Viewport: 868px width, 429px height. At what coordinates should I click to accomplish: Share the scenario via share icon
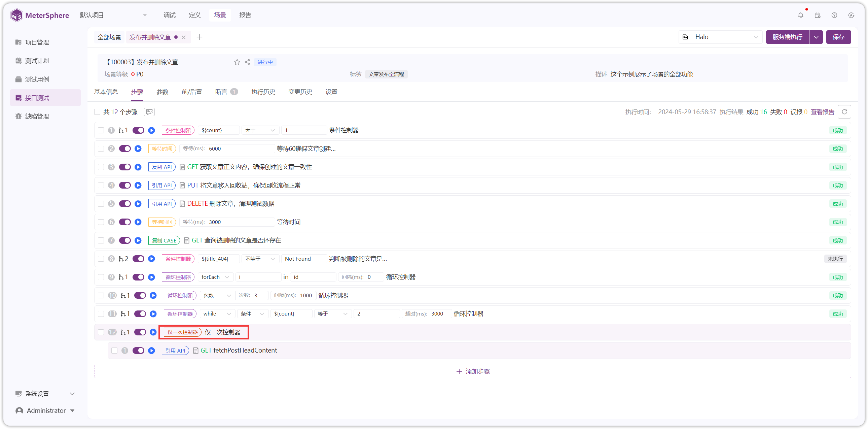click(x=247, y=62)
